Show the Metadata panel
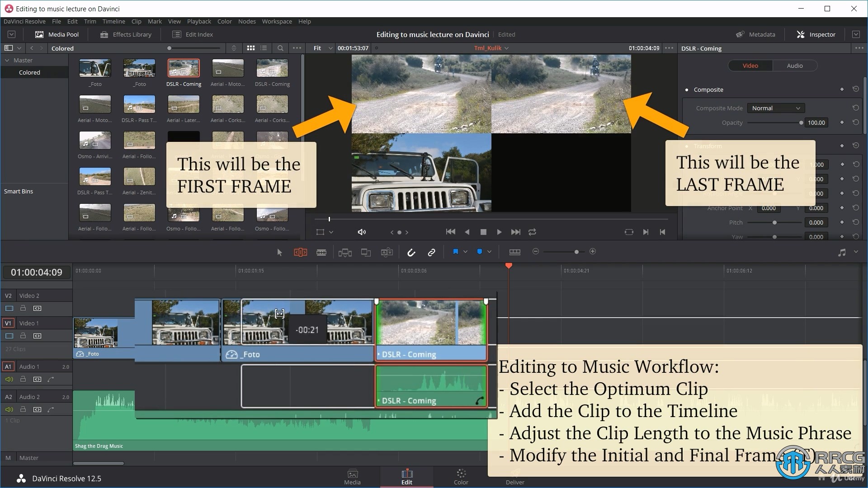The width and height of the screenshot is (868, 488). [755, 34]
